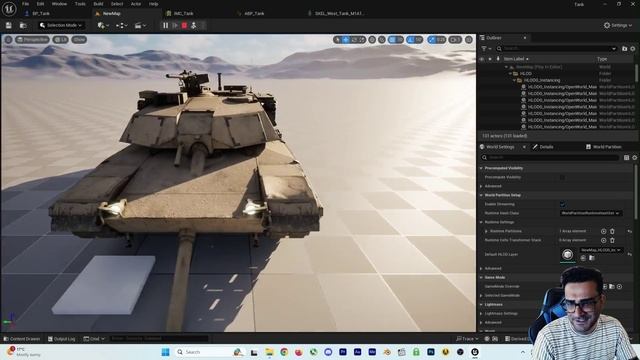Open the Outliner settings gear
640x360 pixels.
coord(633,49)
